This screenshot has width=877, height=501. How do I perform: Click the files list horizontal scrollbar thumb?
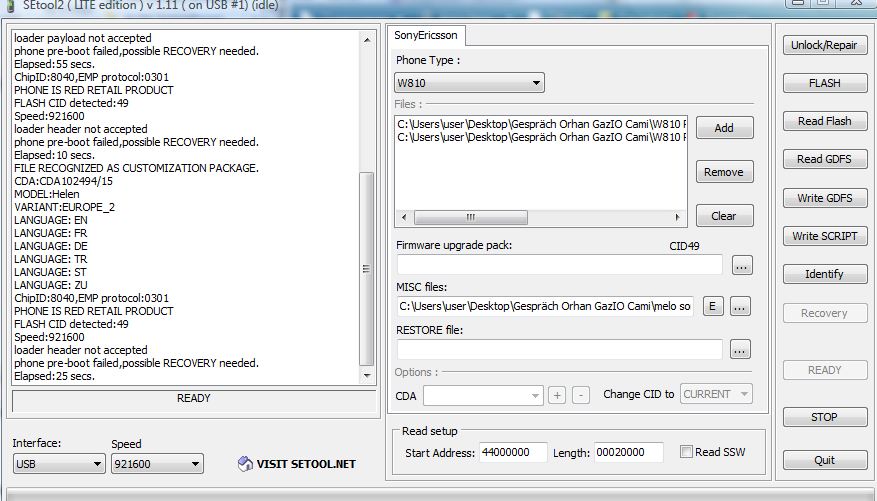471,217
